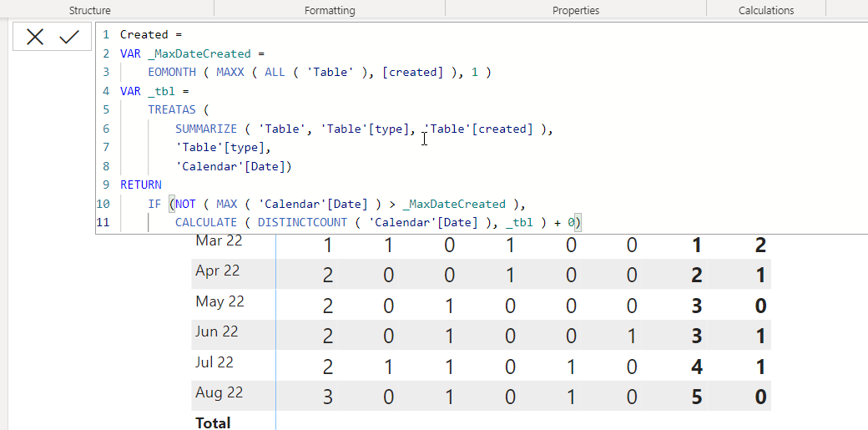868x430 pixels.
Task: Click the Structure ribbon group label
Action: click(89, 11)
